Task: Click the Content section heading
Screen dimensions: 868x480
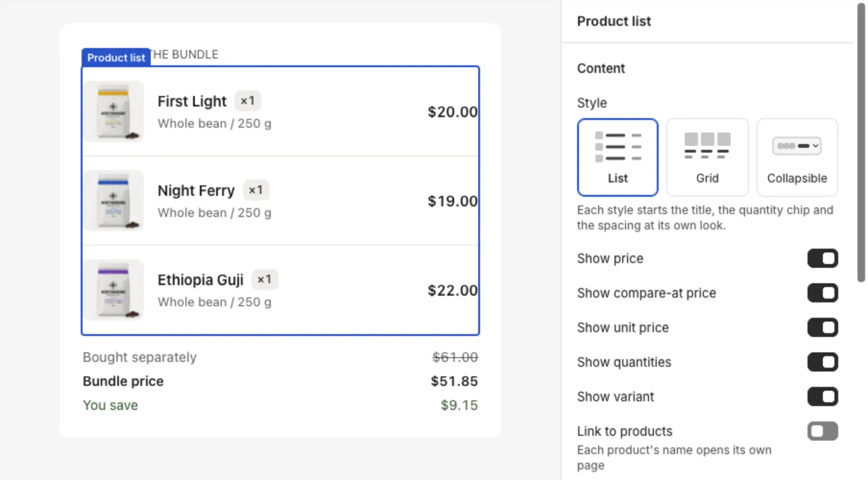Action: click(x=601, y=68)
